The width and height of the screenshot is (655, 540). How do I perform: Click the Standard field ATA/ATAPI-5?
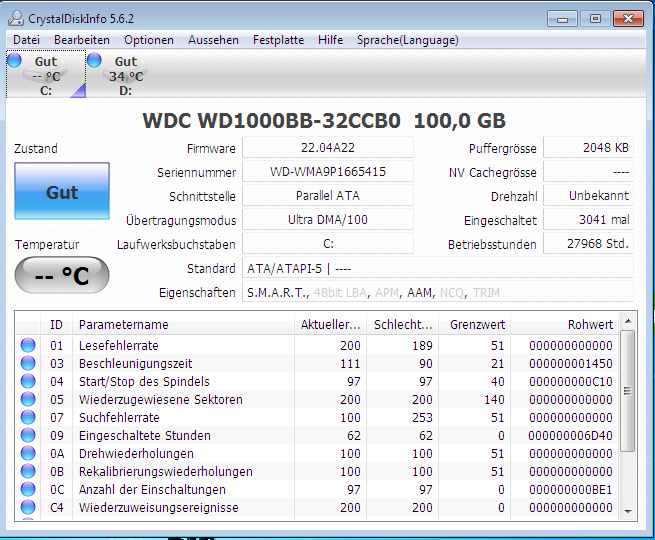tap(438, 268)
